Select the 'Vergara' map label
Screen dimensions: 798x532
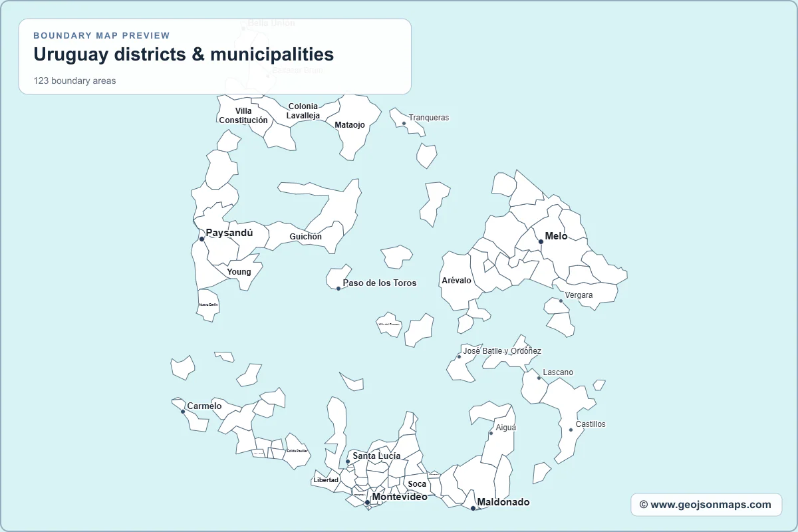click(x=579, y=295)
